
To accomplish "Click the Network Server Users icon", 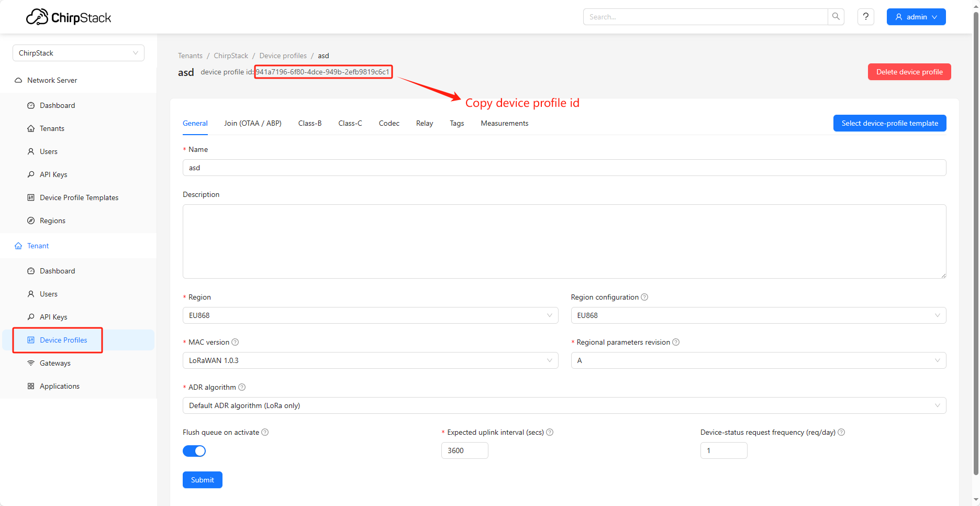I will point(31,151).
